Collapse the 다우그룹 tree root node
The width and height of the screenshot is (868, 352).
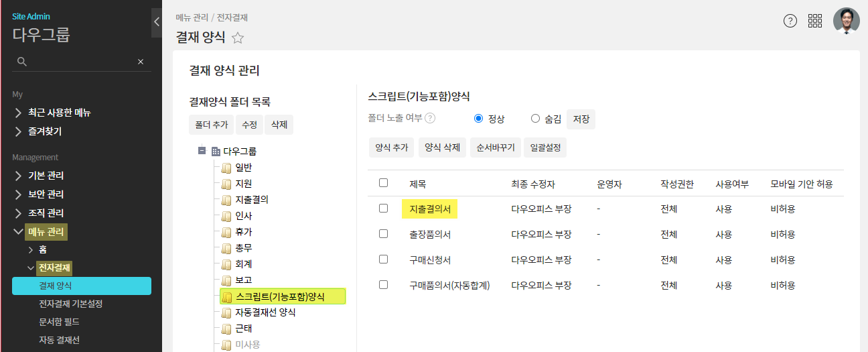[202, 151]
